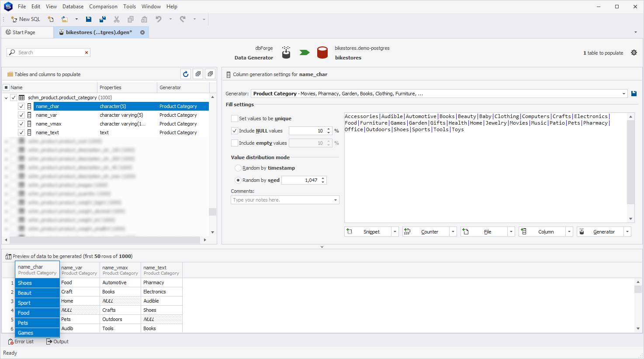This screenshot has width=644, height=359.
Task: Open the Error List panel
Action: 21,342
